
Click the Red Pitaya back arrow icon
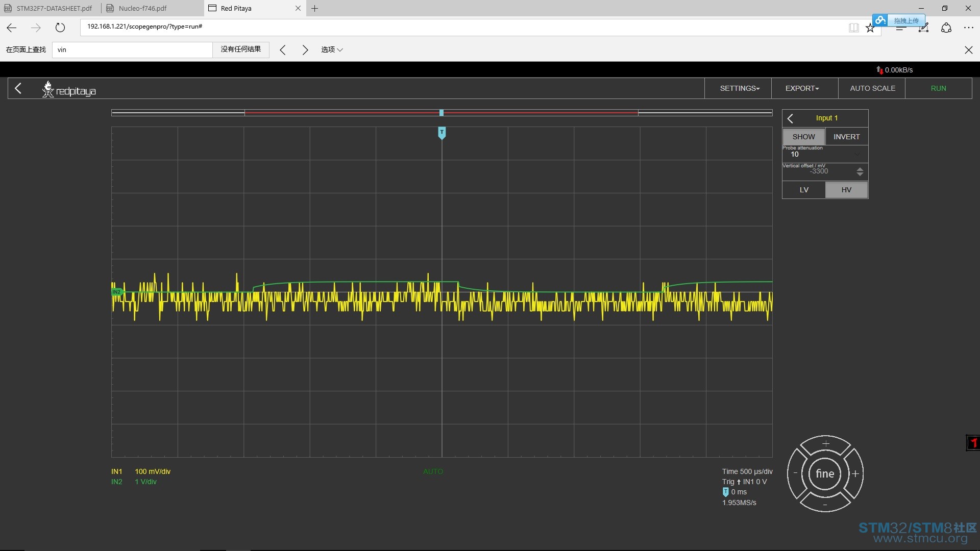click(x=18, y=88)
